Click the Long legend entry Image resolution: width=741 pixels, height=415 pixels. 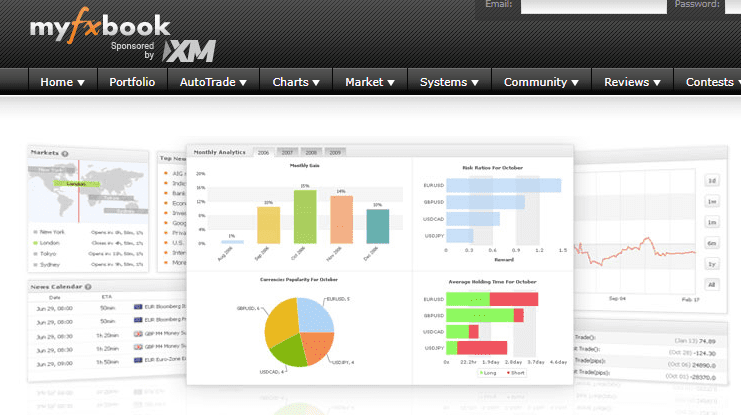[488, 373]
